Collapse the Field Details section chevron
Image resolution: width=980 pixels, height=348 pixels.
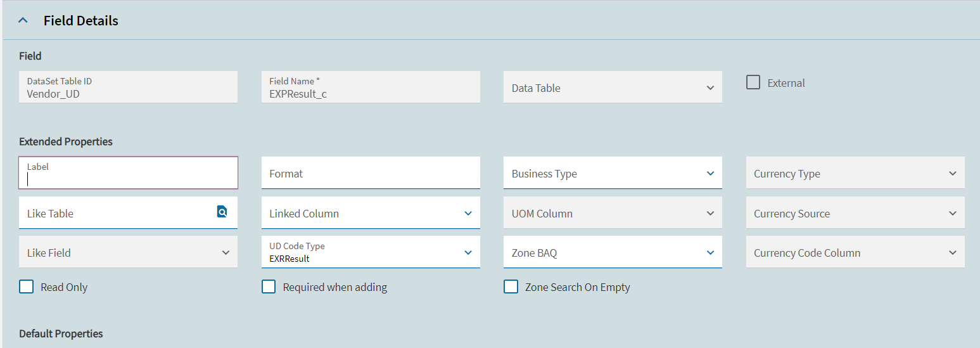[x=23, y=20]
